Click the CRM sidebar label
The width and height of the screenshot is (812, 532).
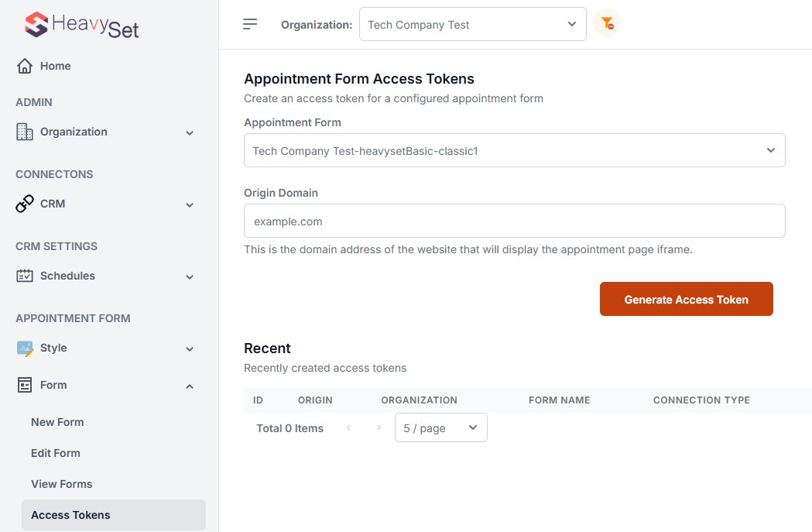click(x=53, y=204)
